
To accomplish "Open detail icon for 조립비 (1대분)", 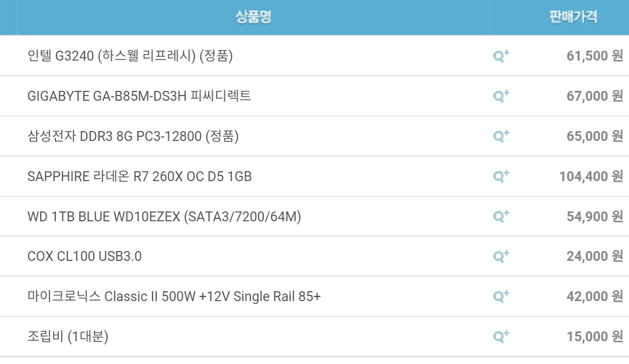I will point(501,336).
